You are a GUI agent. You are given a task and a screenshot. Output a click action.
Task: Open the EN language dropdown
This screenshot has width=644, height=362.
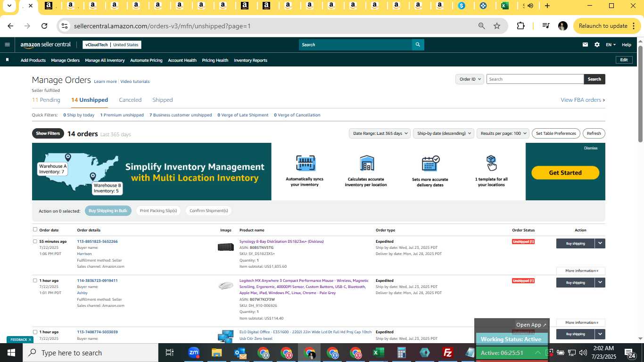[x=611, y=45]
